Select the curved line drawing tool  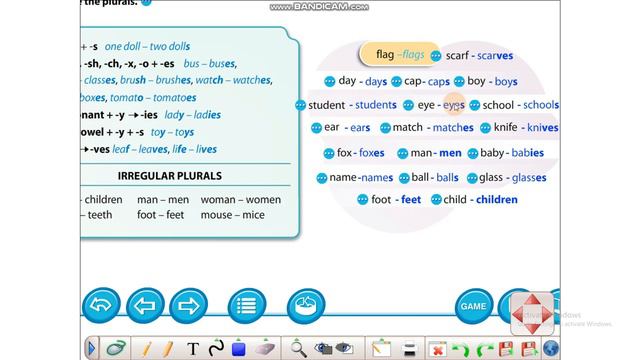point(216,348)
